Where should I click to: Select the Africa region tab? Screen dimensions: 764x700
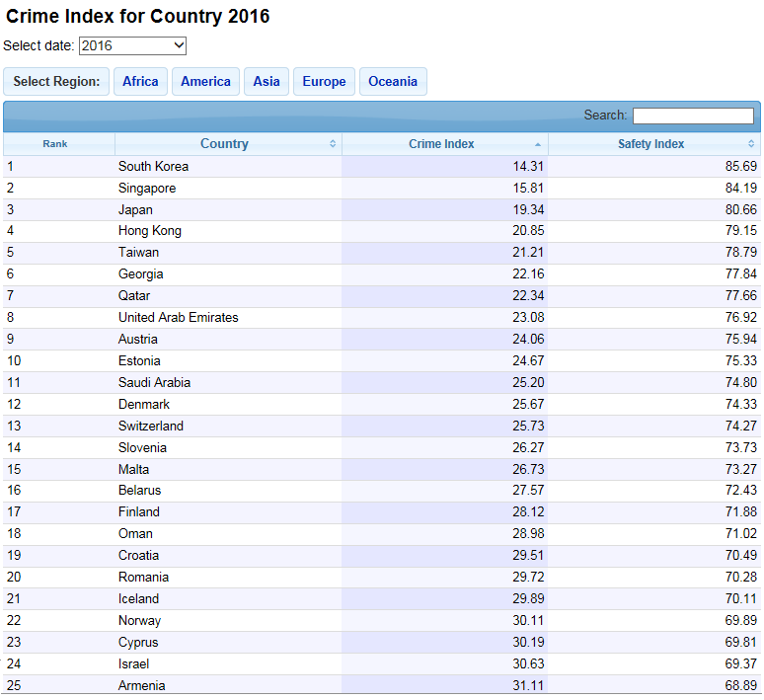[140, 82]
